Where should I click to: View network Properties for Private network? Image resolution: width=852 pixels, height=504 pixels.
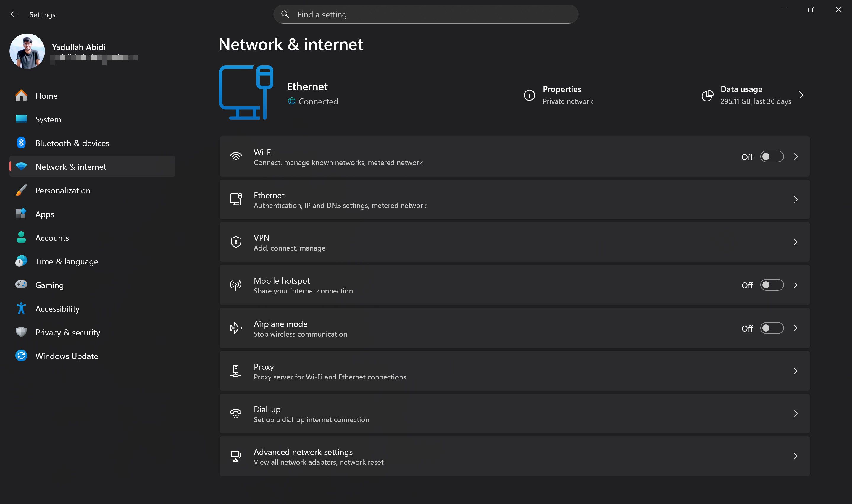coord(562,95)
